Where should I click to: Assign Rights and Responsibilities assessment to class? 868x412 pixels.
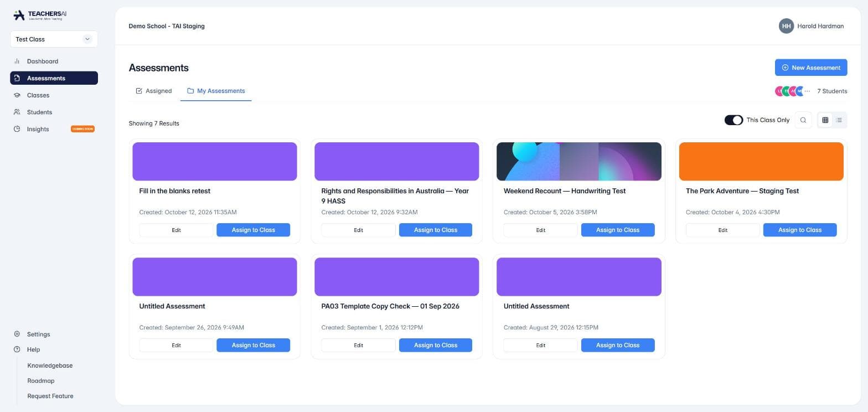(x=436, y=230)
